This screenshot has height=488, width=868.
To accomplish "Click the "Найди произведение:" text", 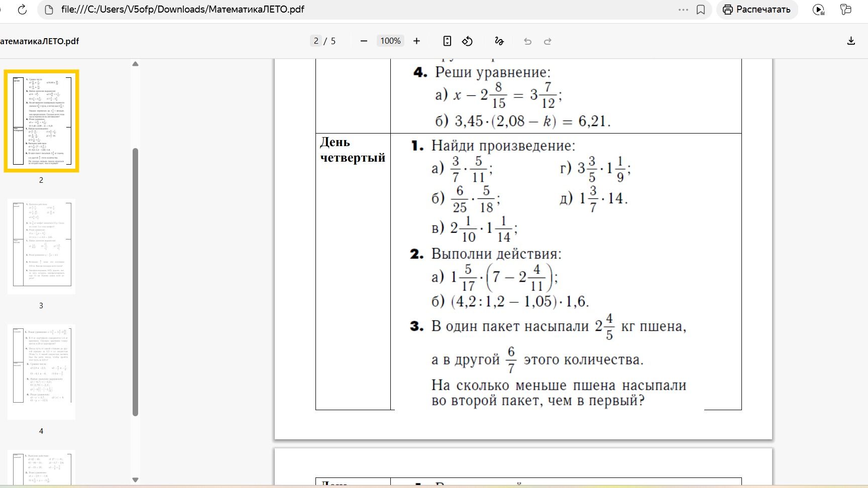I will [x=503, y=146].
